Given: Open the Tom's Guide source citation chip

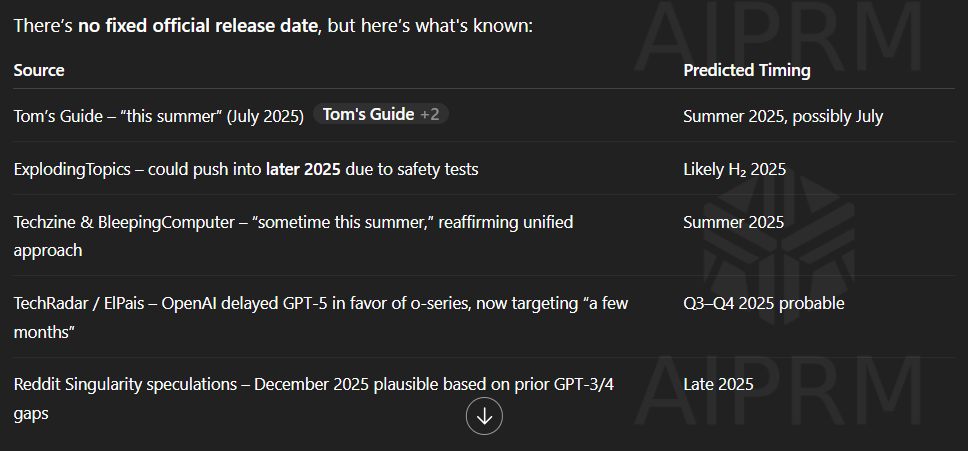Looking at the screenshot, I should (380, 114).
